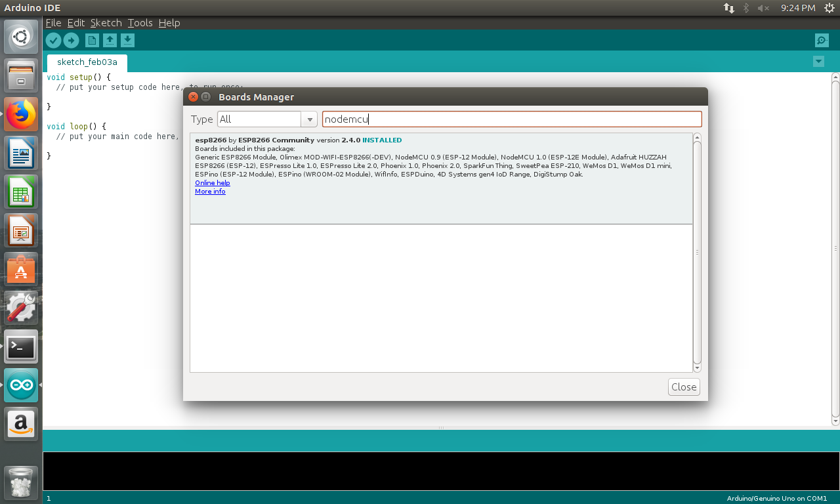Image resolution: width=840 pixels, height=504 pixels.
Task: Open the Amazon dock icon
Action: (21, 424)
